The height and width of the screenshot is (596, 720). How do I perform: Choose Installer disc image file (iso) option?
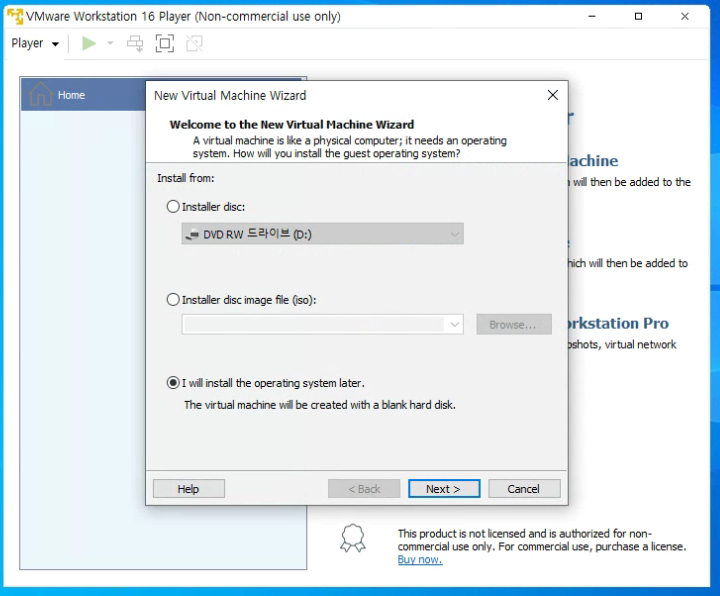pyautogui.click(x=173, y=300)
